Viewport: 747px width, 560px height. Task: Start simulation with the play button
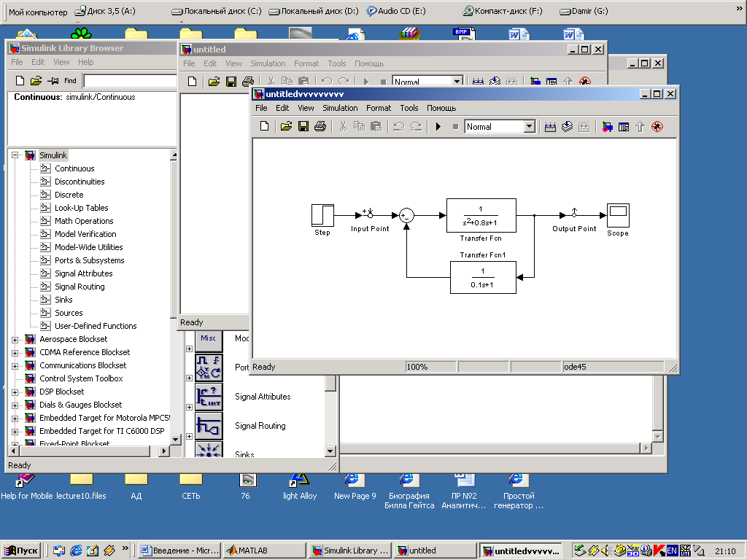pyautogui.click(x=438, y=127)
